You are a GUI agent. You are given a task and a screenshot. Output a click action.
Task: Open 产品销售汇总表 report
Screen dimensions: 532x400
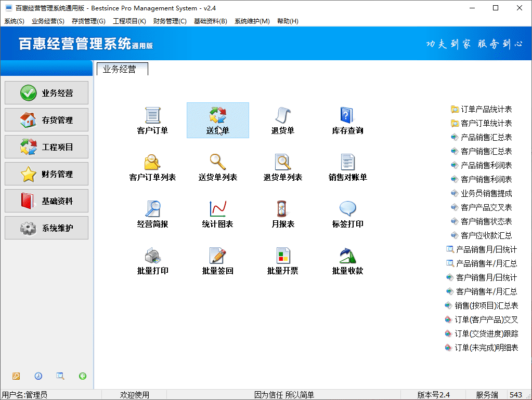coord(481,137)
